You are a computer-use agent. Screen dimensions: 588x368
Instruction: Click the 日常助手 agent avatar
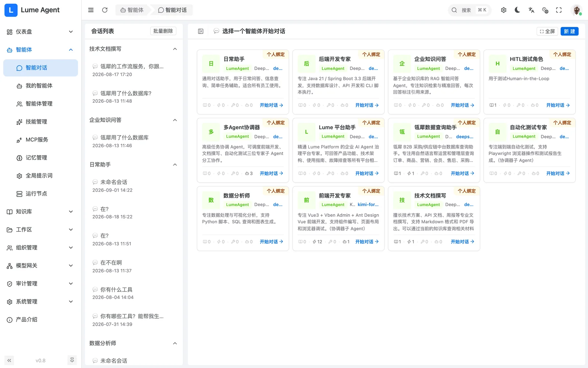211,64
